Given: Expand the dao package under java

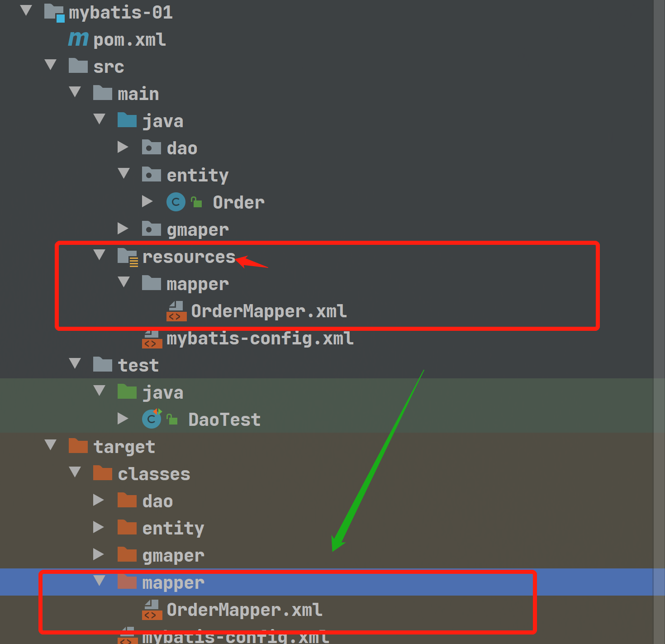Looking at the screenshot, I should (x=123, y=147).
